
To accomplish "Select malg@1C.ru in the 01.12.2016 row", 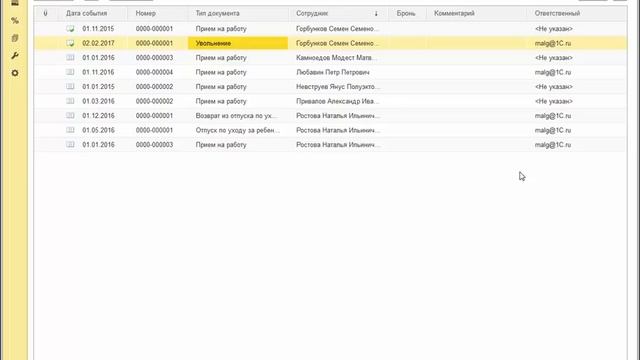I will click(x=553, y=116).
